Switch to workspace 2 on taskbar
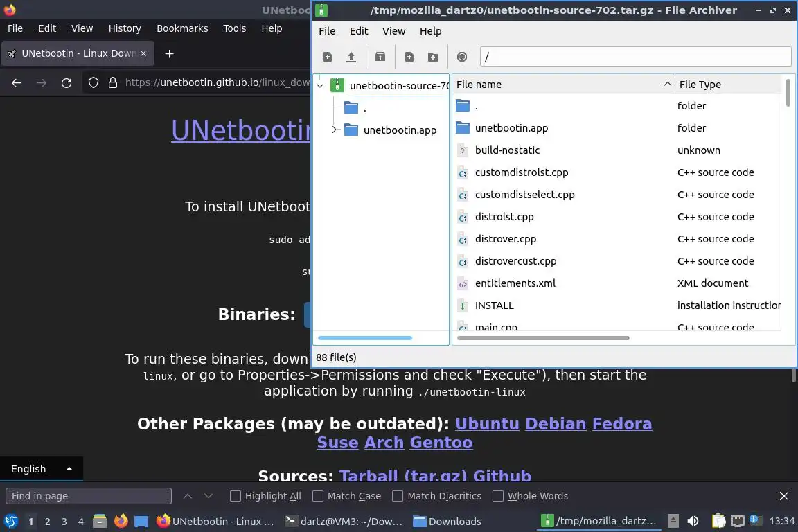Viewport: 798px width, 532px height. 47,522
